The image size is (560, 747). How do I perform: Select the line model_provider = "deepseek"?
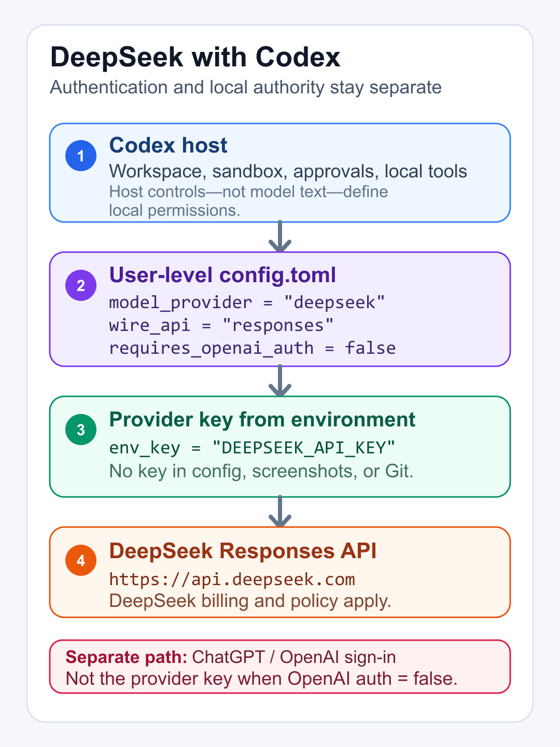pyautogui.click(x=247, y=302)
